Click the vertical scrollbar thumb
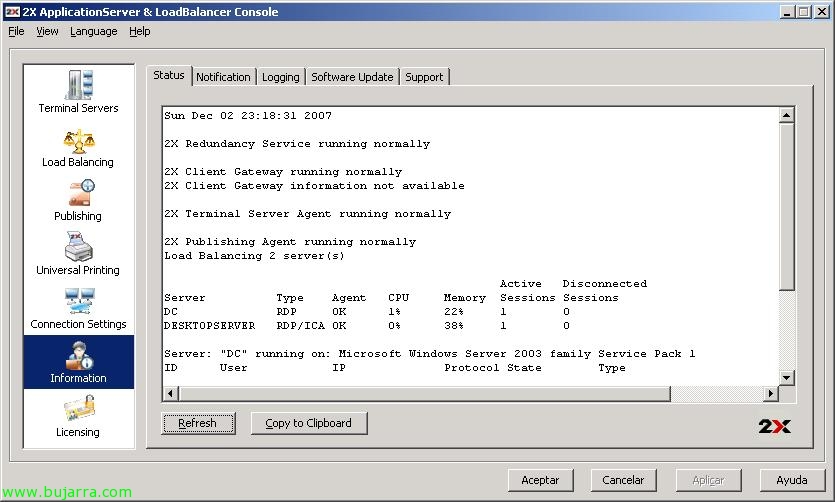This screenshot has height=502, width=835. click(x=787, y=207)
